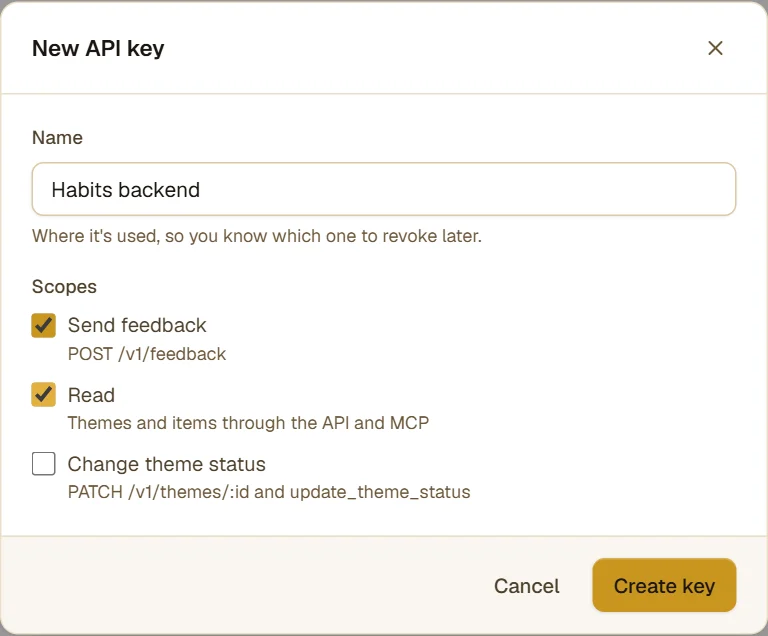Click the 'Scopes' section heading
The width and height of the screenshot is (768, 636).
pos(64,287)
